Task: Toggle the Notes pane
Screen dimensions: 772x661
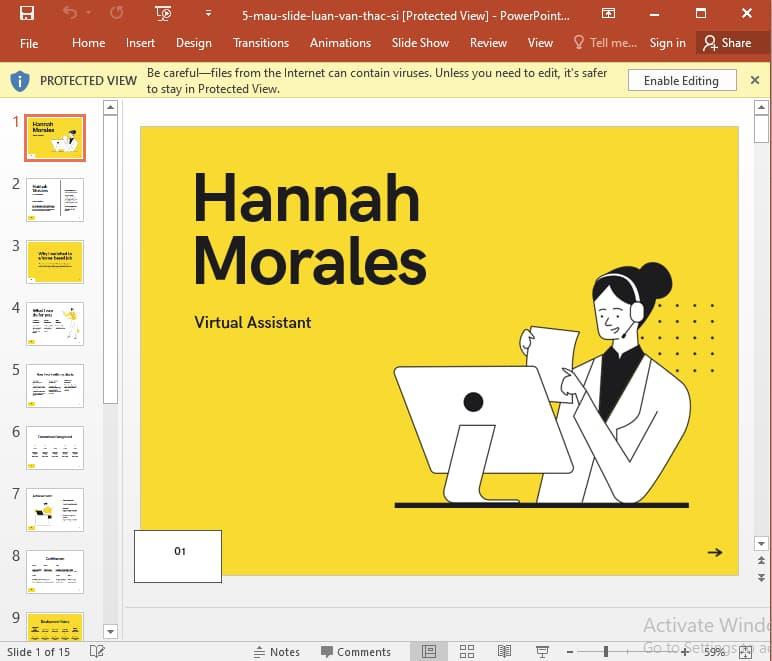Action: (x=275, y=651)
